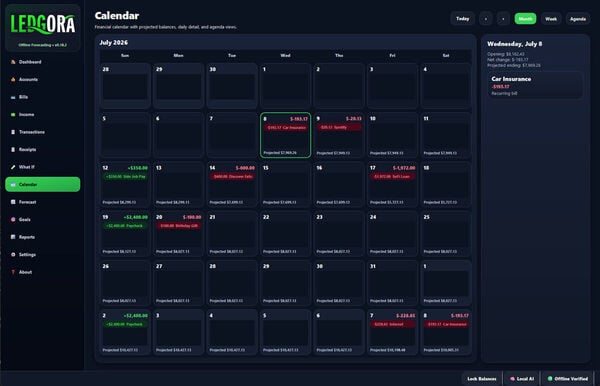Switch to Agenda view

[x=578, y=19]
